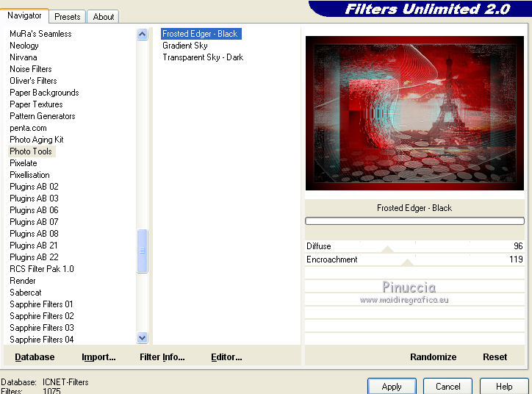Open Plugins AB 02 category

[34, 187]
